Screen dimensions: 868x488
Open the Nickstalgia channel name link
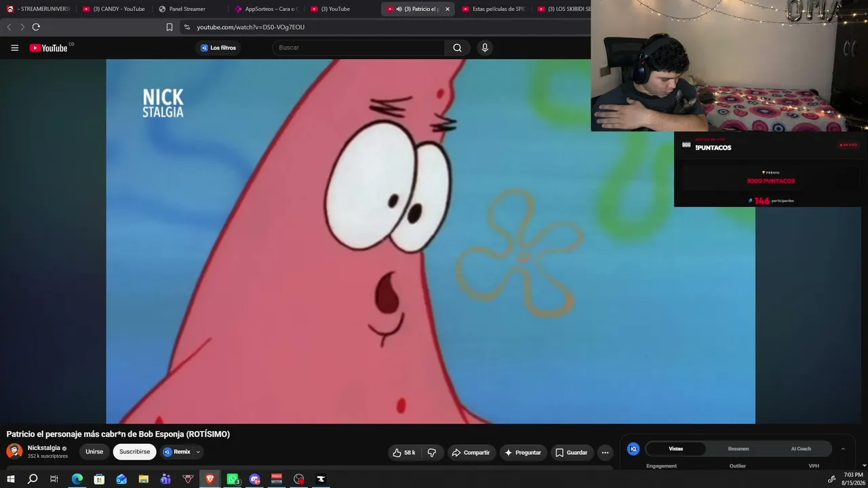pyautogui.click(x=43, y=448)
